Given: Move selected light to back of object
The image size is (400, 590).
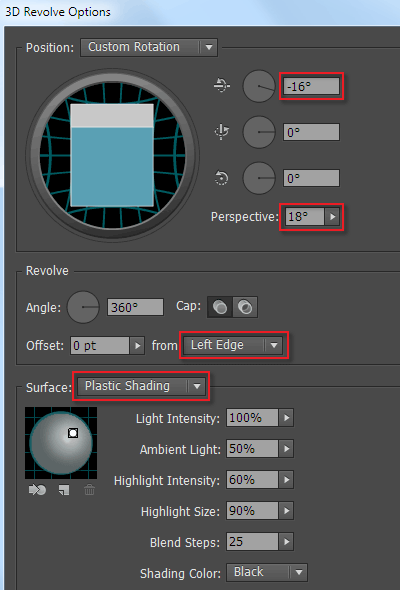Looking at the screenshot, I should (37, 490).
